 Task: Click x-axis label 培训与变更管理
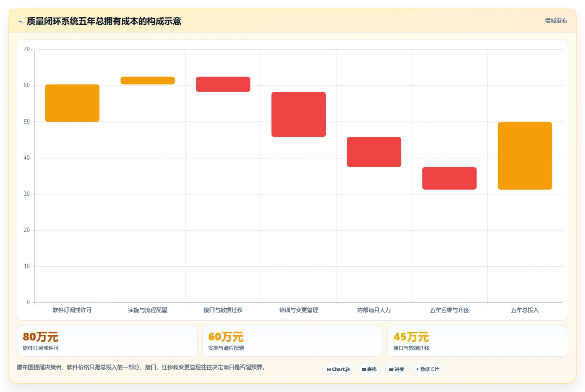[299, 310]
